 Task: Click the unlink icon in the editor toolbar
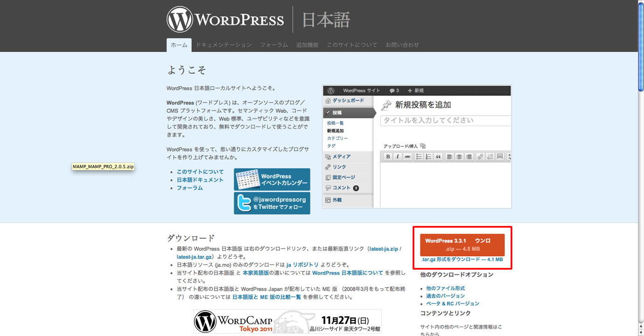(490, 157)
